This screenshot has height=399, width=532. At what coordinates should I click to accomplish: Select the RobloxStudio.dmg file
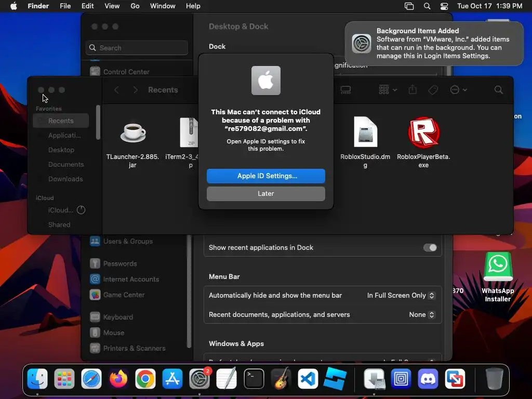pos(365,143)
